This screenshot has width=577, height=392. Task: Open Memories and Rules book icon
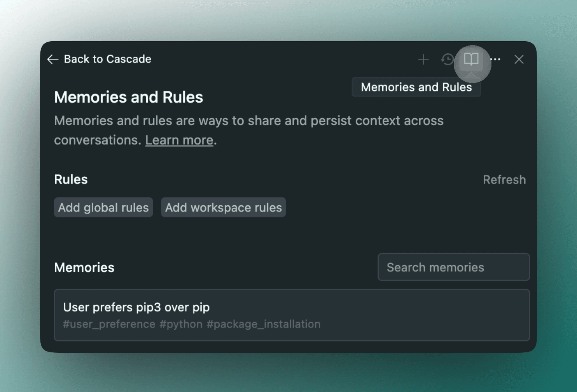(471, 59)
